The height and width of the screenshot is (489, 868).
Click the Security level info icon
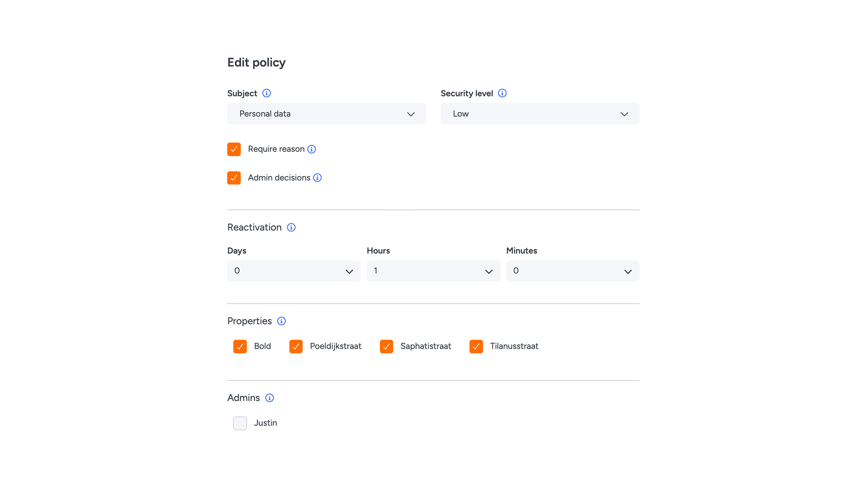[x=502, y=93]
